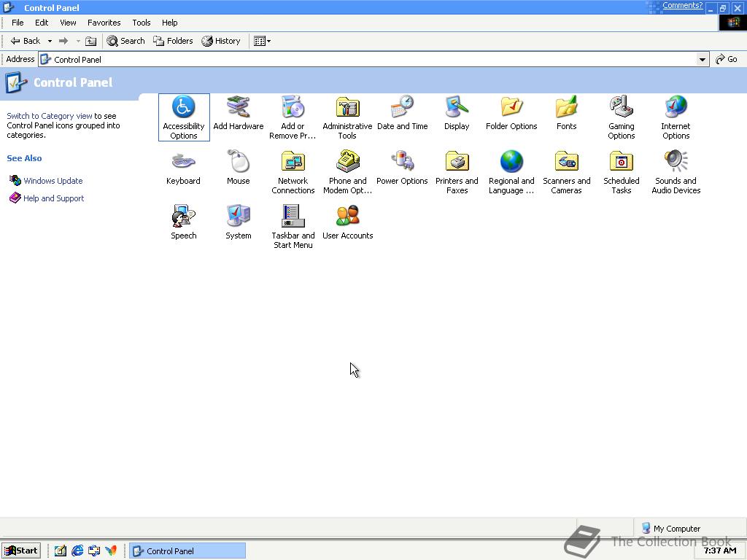Image resolution: width=747 pixels, height=560 pixels.
Task: Click the Back toolbar button
Action: click(26, 41)
